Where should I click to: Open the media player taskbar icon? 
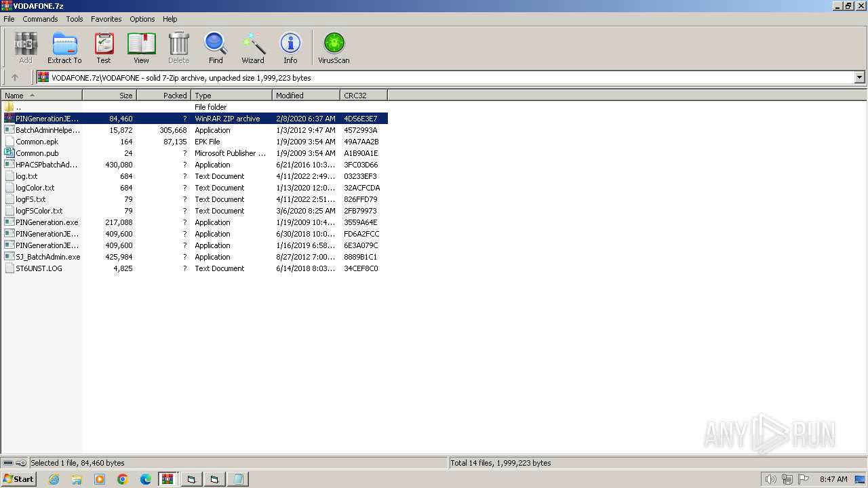pos(100,479)
